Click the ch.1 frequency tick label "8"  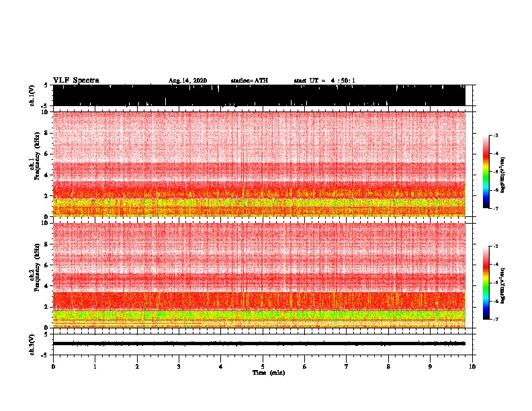point(46,133)
